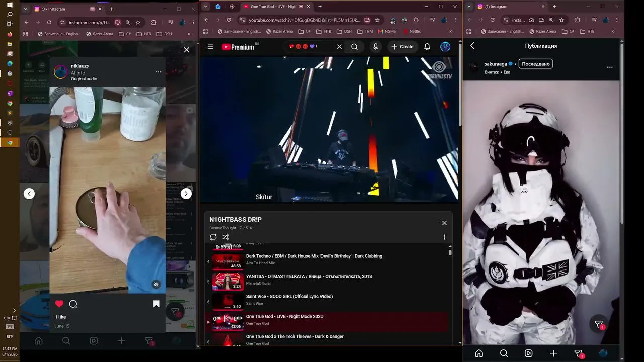Expand the tab search dropdown in YouTube window
Screen dimensions: 644x362
[x=205, y=7]
